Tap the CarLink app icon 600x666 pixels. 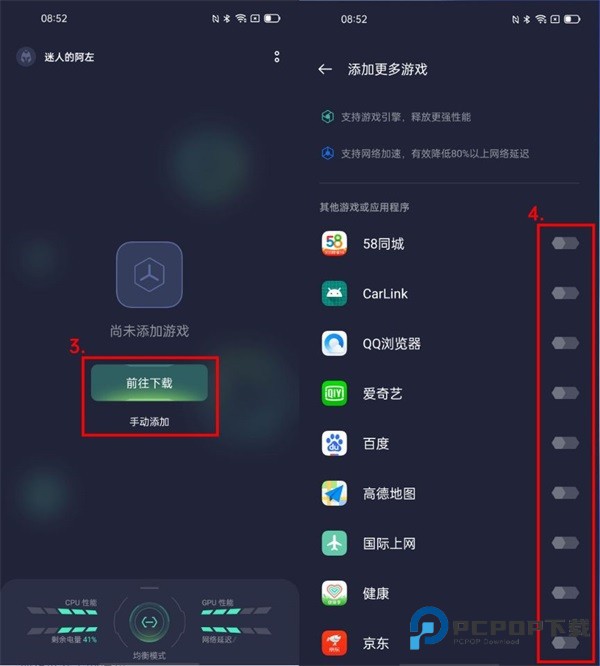tap(334, 293)
